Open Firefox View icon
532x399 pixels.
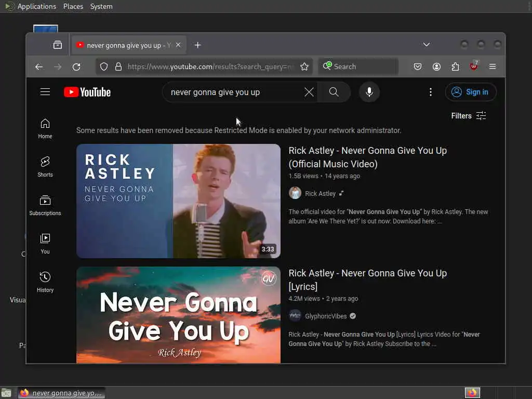(x=58, y=45)
